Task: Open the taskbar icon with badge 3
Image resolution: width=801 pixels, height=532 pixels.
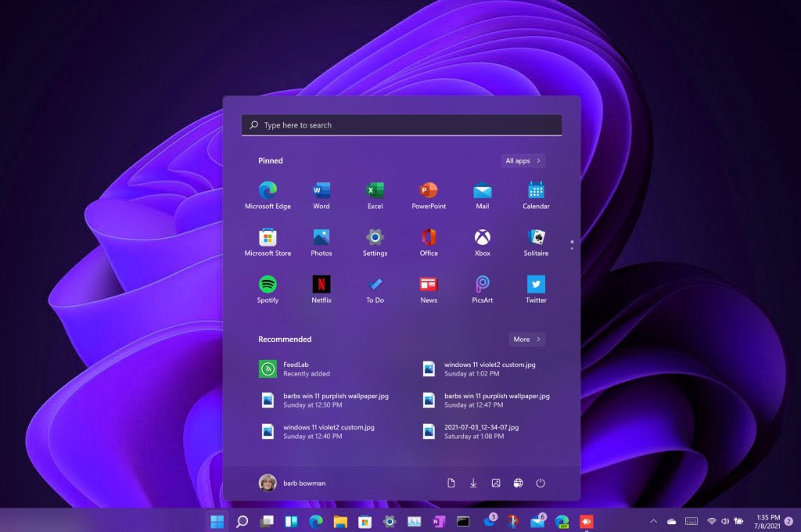Action: click(490, 521)
